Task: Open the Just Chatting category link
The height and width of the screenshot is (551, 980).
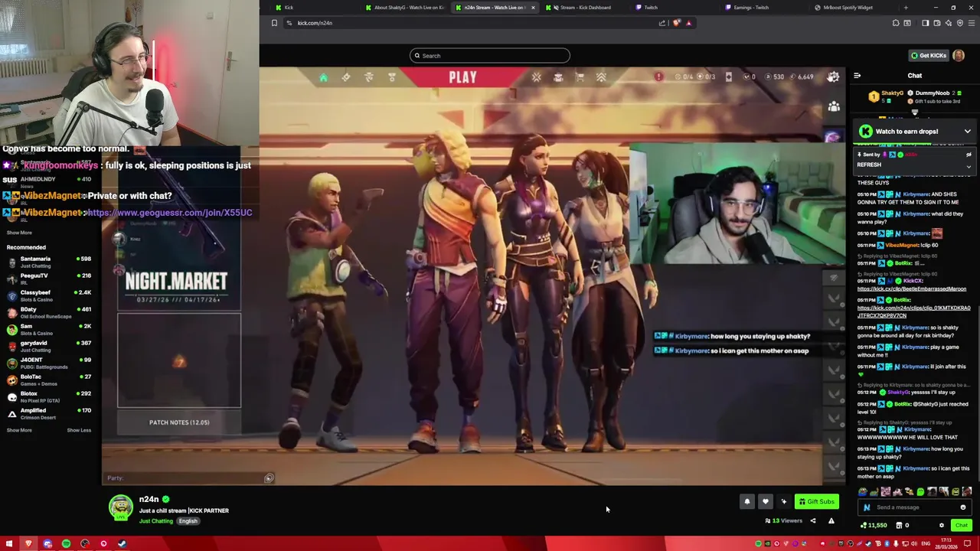Action: (156, 521)
